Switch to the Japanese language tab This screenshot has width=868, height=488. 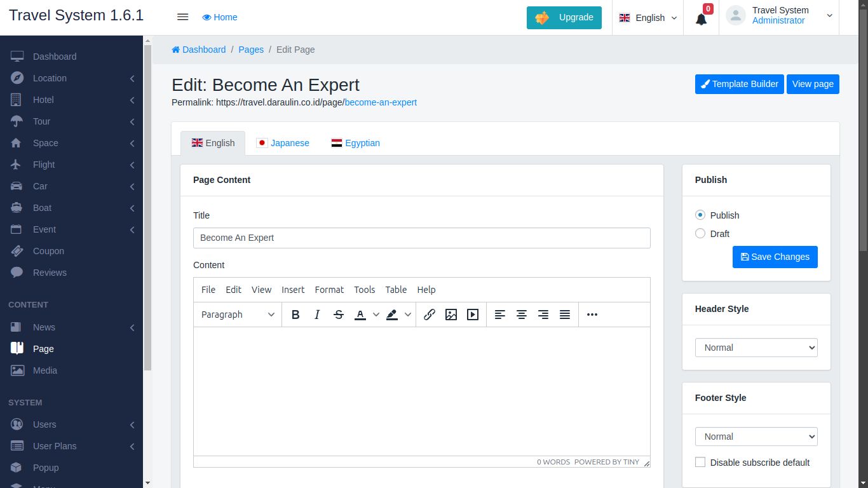(x=283, y=143)
